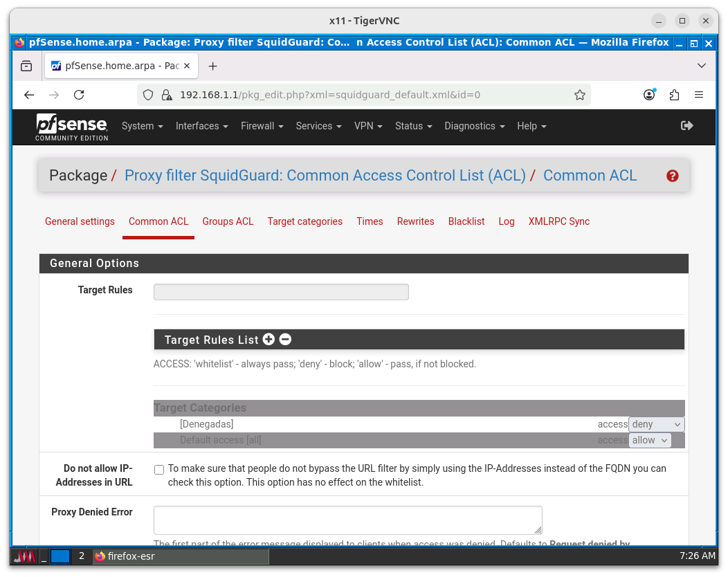Open the Denegadas access dropdown
Image resolution: width=728 pixels, height=577 pixels.
(656, 425)
